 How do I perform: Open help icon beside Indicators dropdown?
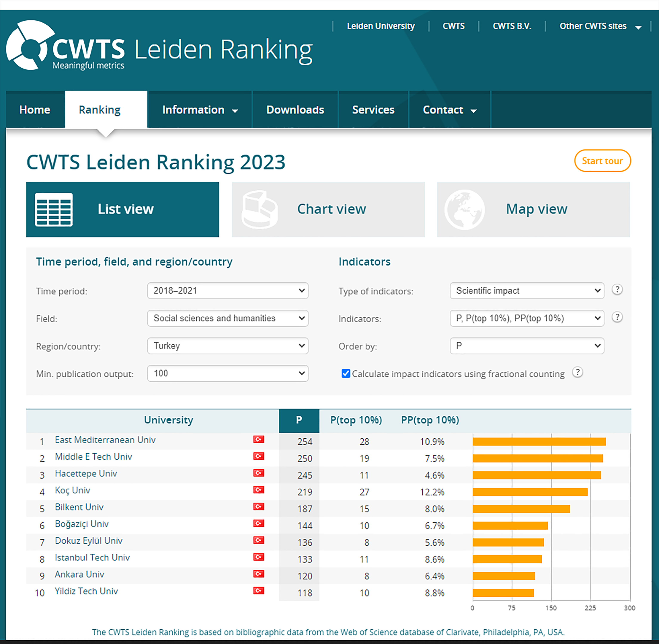click(x=617, y=317)
